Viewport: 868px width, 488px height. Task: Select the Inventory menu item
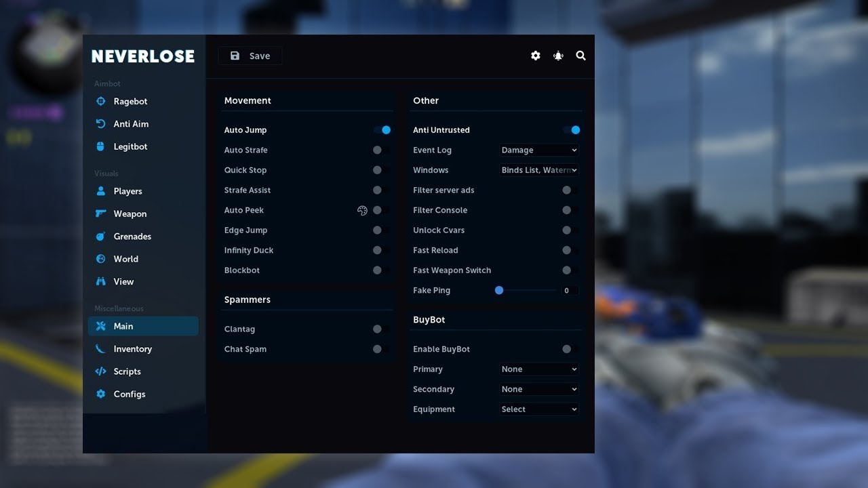pos(143,348)
